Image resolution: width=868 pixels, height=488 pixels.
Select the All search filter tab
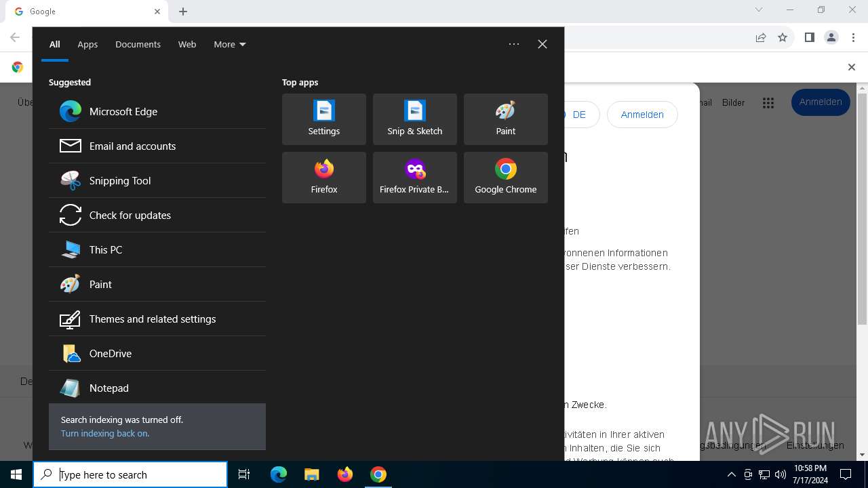55,44
